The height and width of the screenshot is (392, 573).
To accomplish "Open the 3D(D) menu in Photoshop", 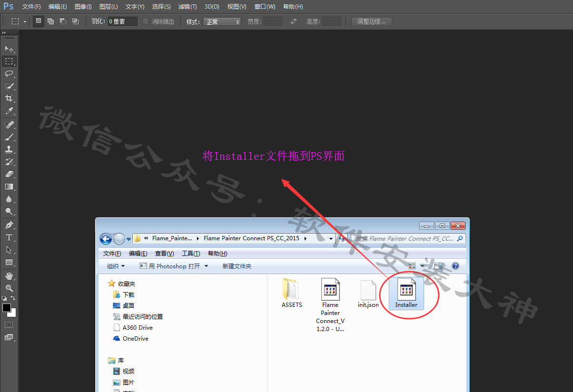I will [x=212, y=7].
